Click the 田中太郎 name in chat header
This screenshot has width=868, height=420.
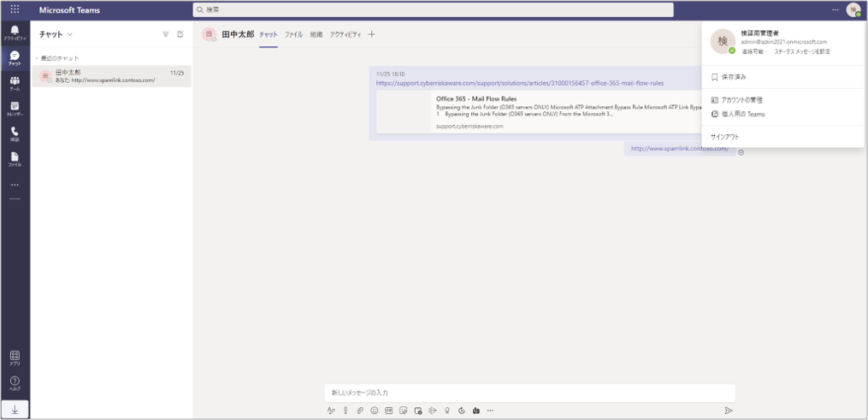coord(238,34)
